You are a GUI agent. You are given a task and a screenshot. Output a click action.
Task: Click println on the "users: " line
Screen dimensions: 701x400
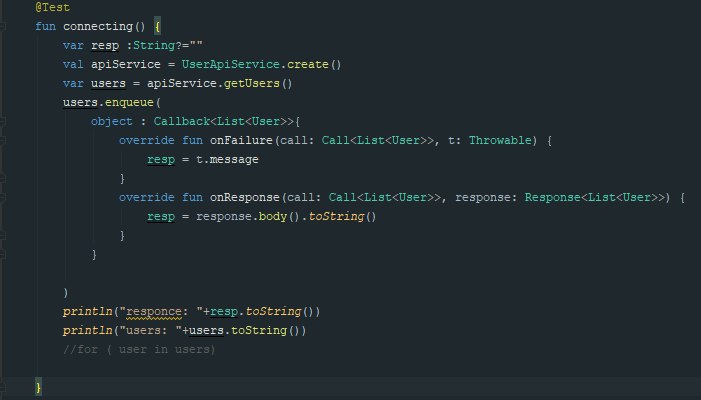[87, 331]
